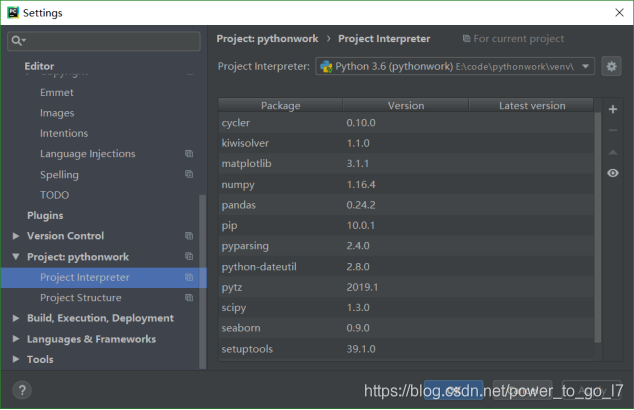Select the pip package row

point(406,225)
